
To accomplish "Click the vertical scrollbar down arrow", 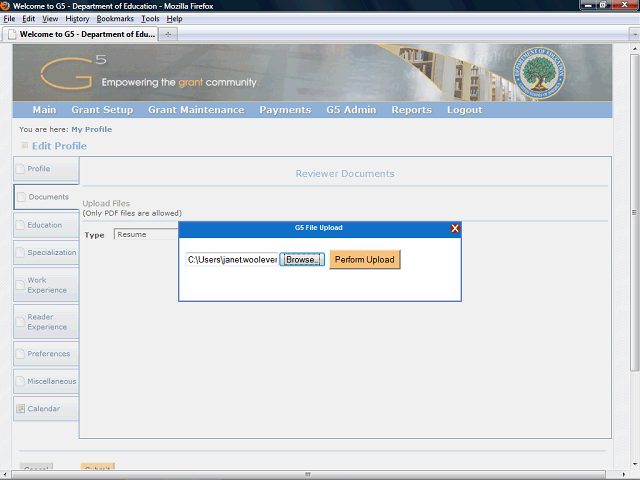I will coord(635,464).
